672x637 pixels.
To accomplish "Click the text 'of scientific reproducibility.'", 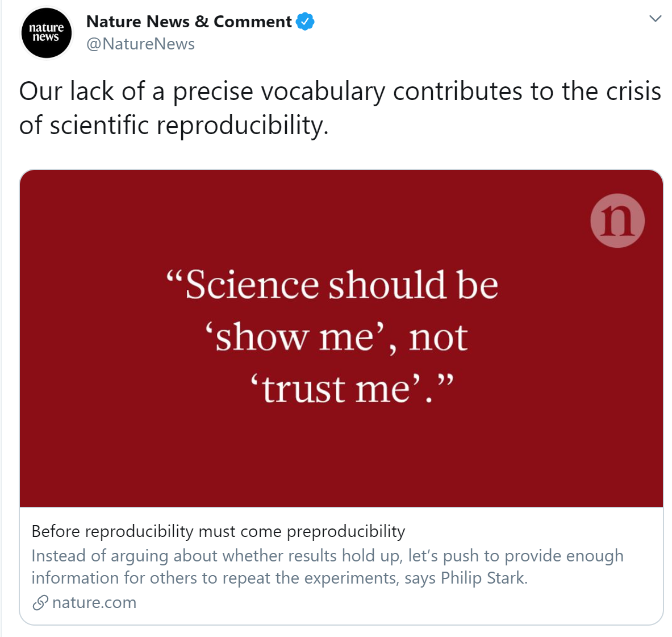I will pos(174,126).
